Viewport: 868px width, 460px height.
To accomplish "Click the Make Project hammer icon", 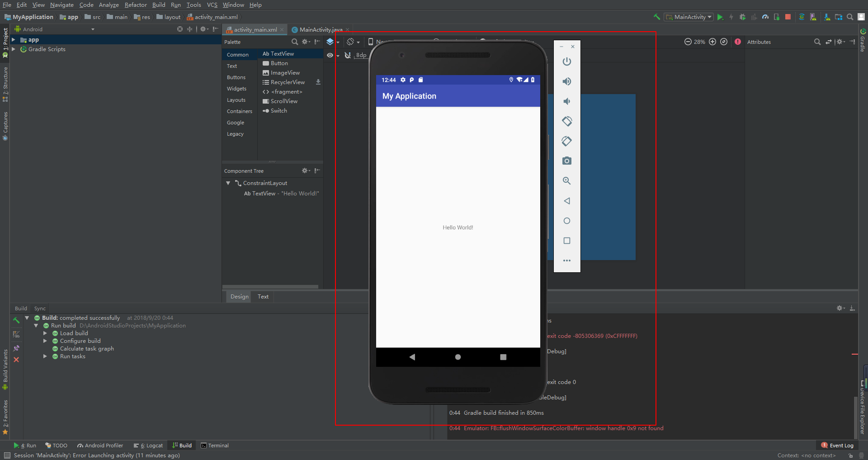I will click(x=656, y=17).
